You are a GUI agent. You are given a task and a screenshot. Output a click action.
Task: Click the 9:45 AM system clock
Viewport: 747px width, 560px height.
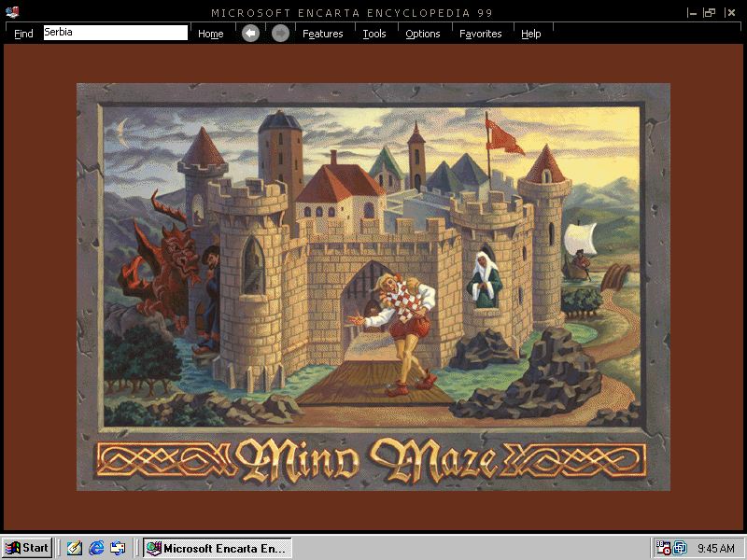[716, 549]
